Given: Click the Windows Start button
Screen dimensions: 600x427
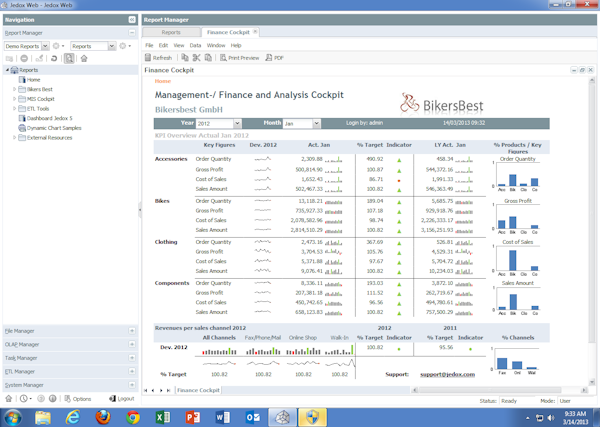Looking at the screenshot, I should point(13,417).
